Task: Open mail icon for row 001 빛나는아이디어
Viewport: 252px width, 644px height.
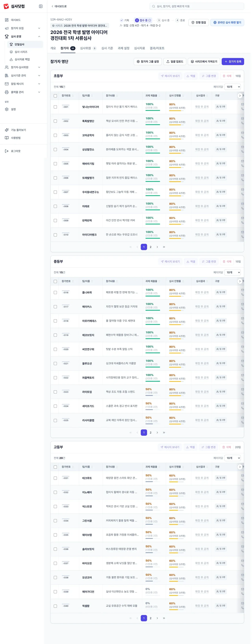Action: [x=242, y=105]
